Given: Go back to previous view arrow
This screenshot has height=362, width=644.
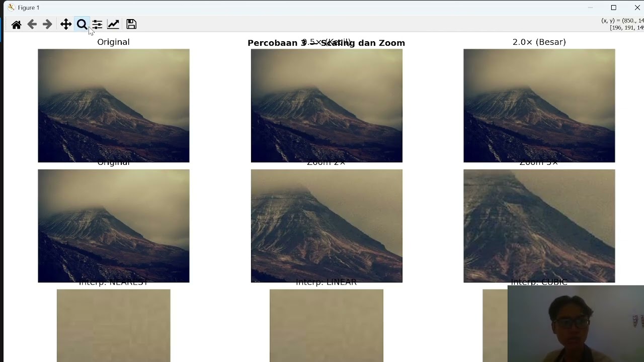Looking at the screenshot, I should click(32, 25).
